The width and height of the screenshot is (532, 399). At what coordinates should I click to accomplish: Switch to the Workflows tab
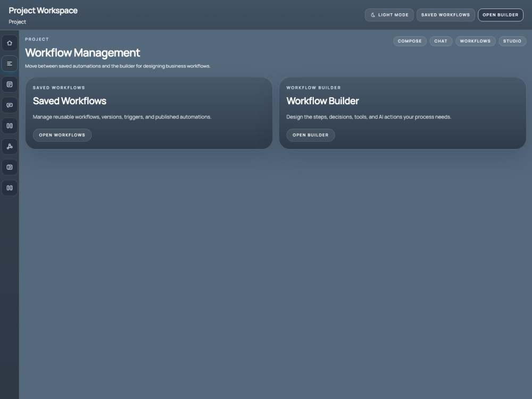(x=475, y=41)
